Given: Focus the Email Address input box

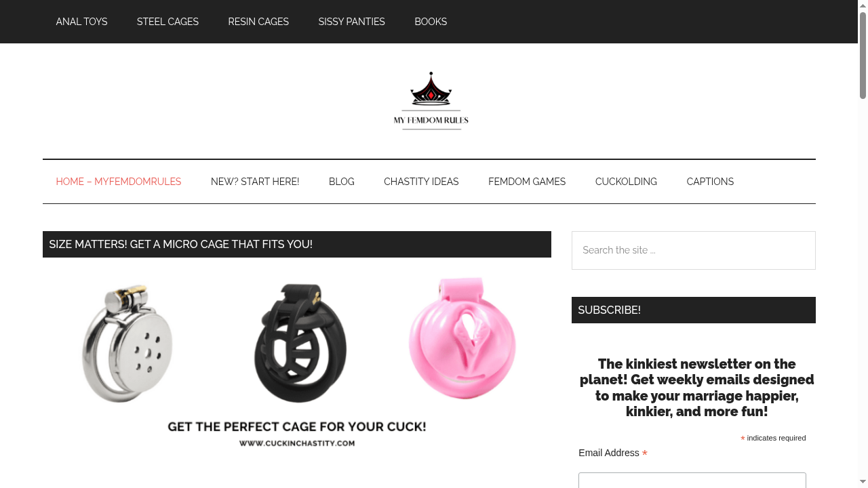Looking at the screenshot, I should (x=692, y=480).
